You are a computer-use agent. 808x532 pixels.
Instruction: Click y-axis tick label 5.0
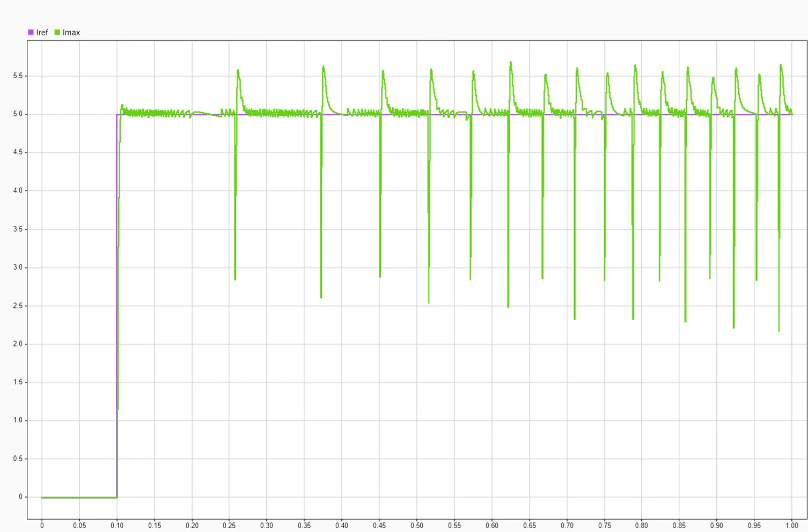(18, 114)
